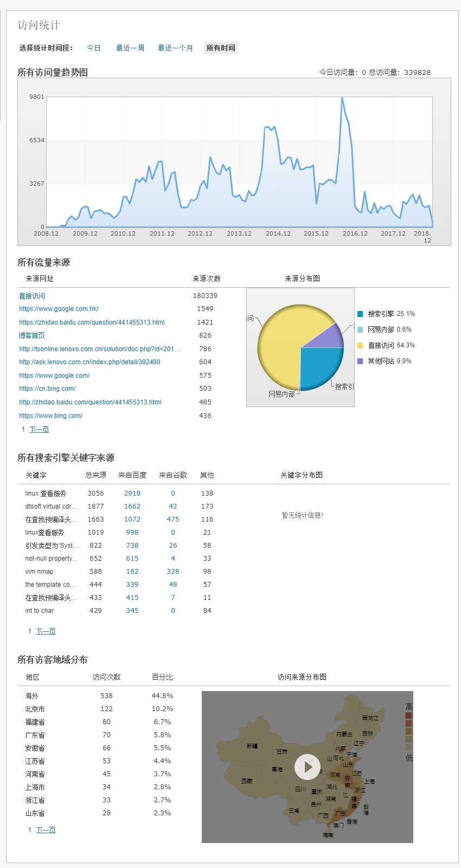Click the 2016.12 peak on the trend chart
Viewport: 461px width, 868px height.
(x=342, y=98)
